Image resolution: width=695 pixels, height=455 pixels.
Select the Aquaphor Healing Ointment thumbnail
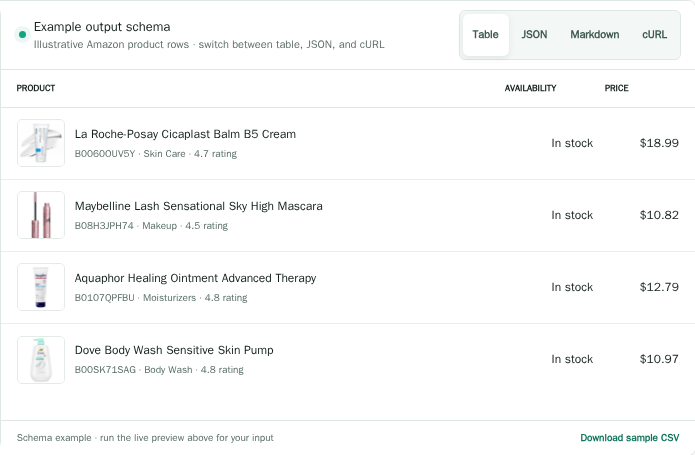click(41, 287)
